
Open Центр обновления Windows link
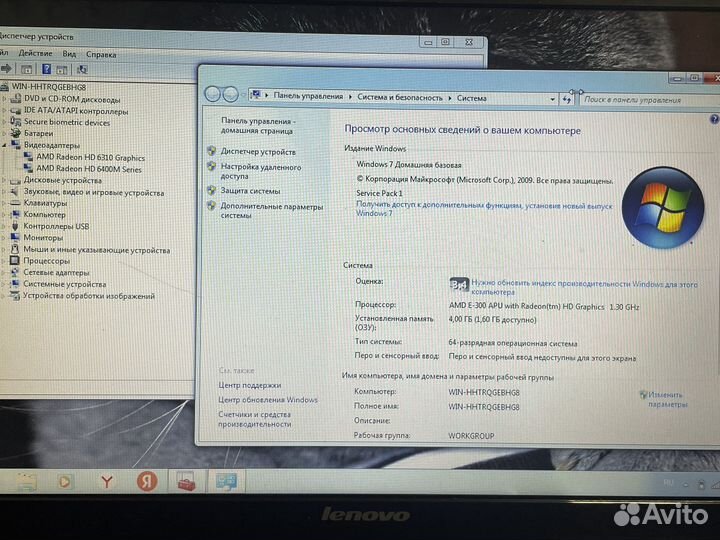[x=268, y=399]
